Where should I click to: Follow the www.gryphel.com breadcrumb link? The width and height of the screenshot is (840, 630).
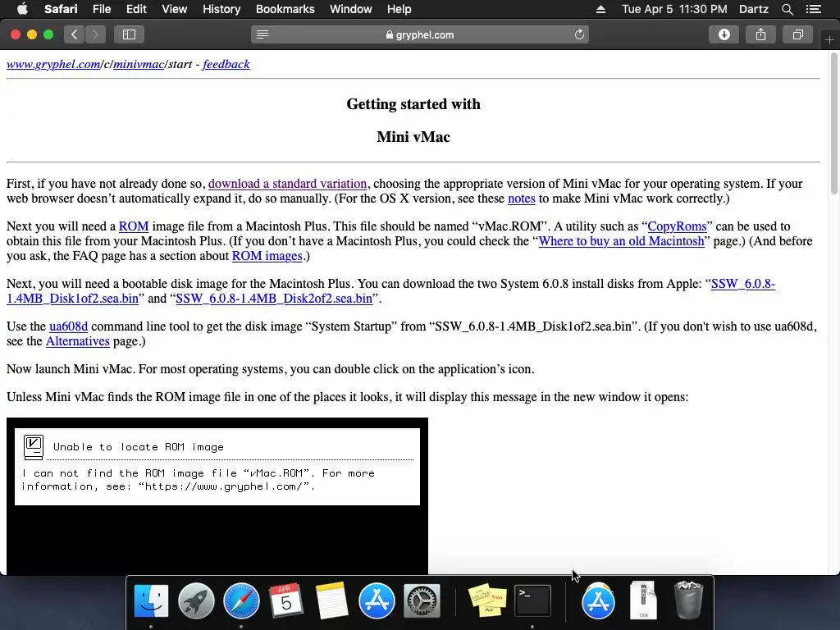(x=53, y=64)
